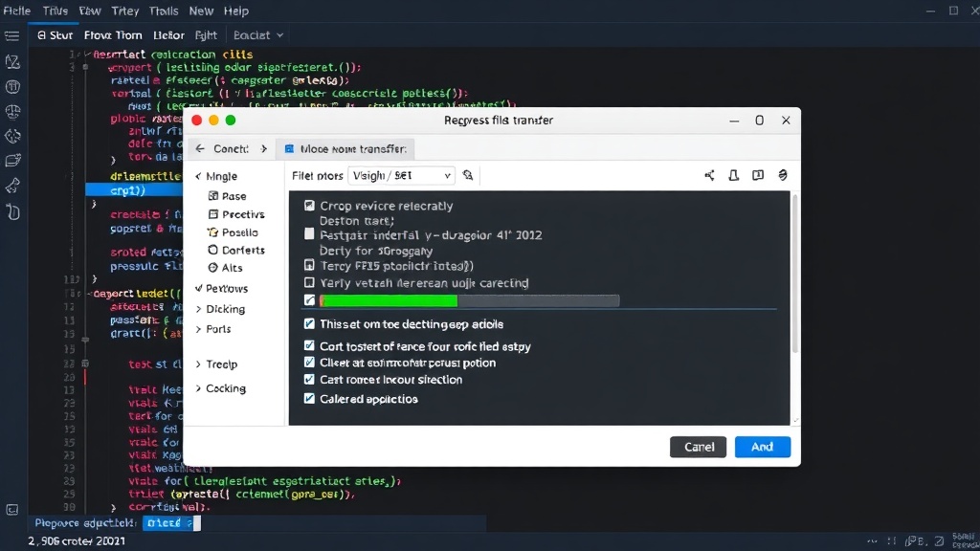Uncheck 'Clieet at eofmrofatr perust potion'
Image resolution: width=980 pixels, height=551 pixels.
pyautogui.click(x=309, y=363)
